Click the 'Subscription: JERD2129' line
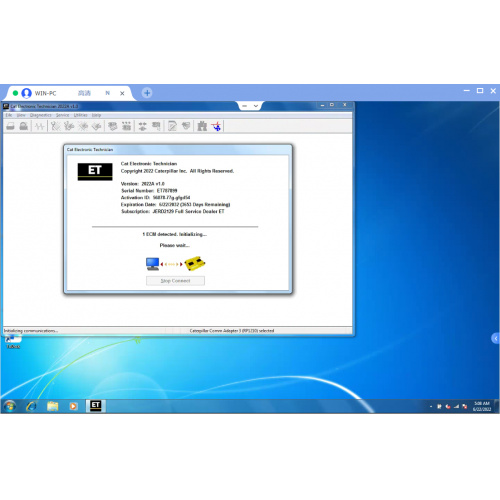Image resolution: width=500 pixels, height=500 pixels. 173,212
